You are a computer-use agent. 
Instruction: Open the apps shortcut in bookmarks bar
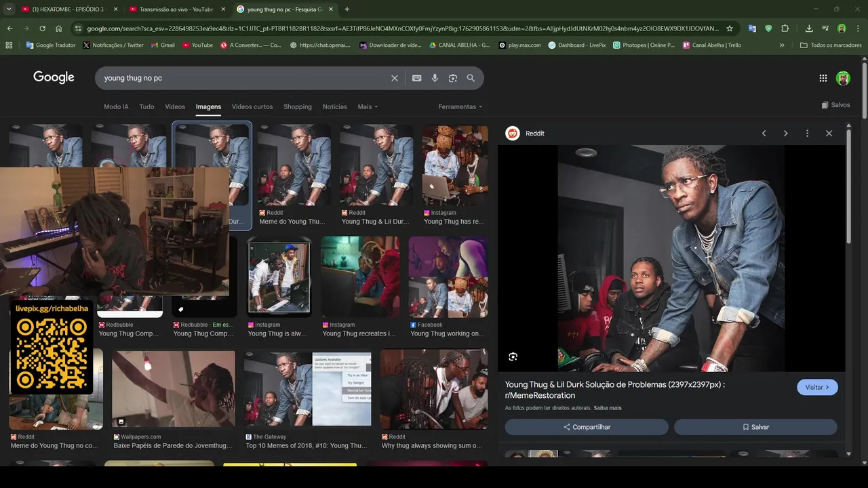click(x=9, y=45)
